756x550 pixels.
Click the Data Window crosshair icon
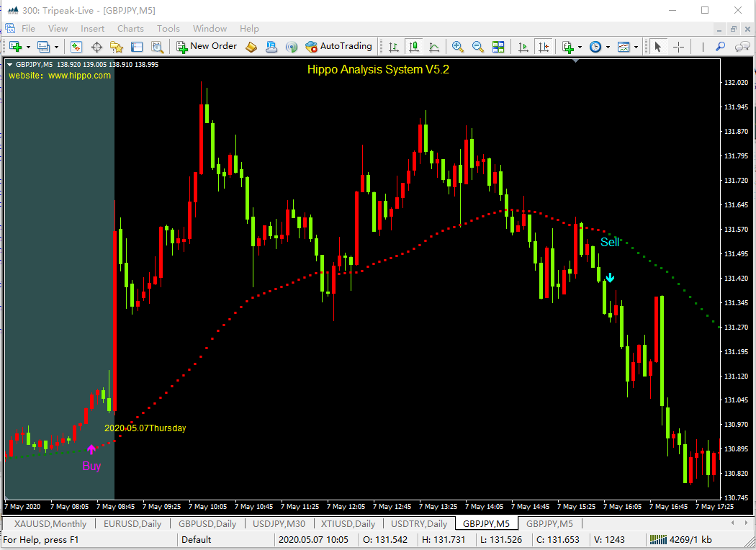96,47
